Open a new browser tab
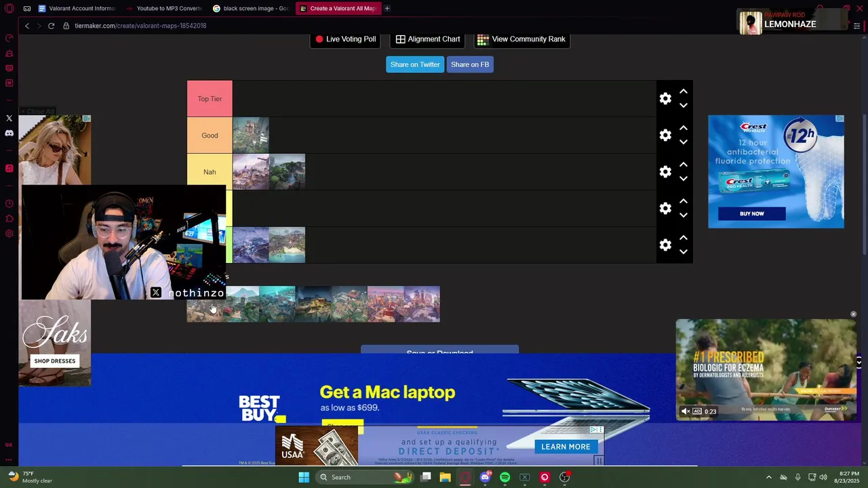This screenshot has height=488, width=868. 387,9
